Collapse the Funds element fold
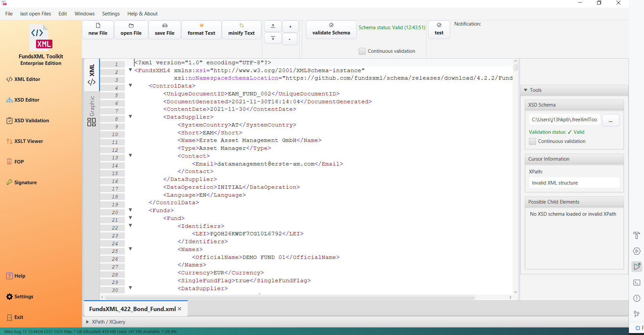Screen dimensions: 644x335 click(x=130, y=210)
